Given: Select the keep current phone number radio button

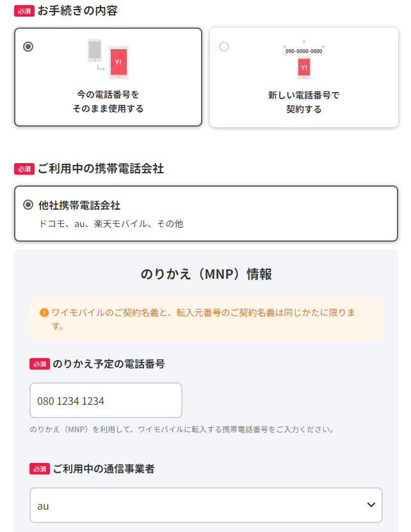Looking at the screenshot, I should click(x=28, y=47).
